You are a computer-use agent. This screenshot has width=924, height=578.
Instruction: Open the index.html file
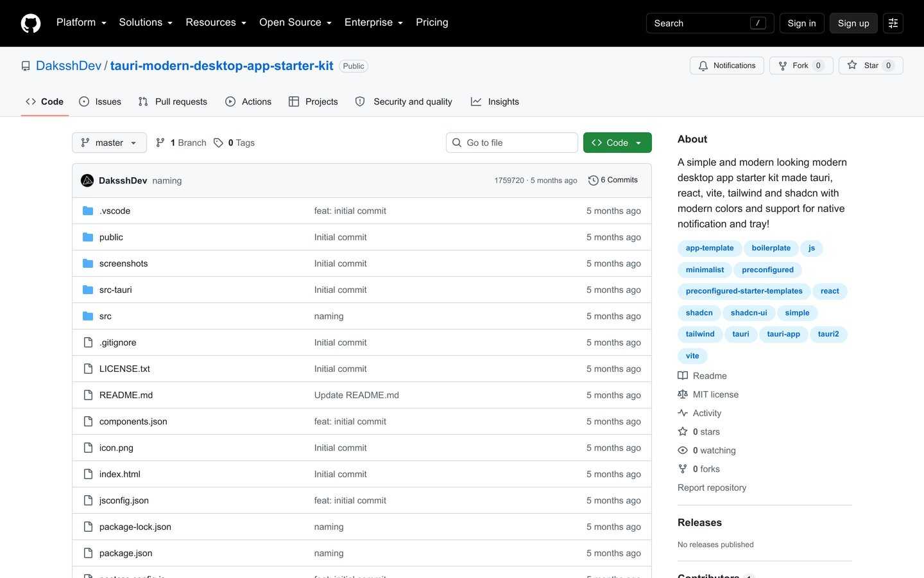click(x=119, y=474)
